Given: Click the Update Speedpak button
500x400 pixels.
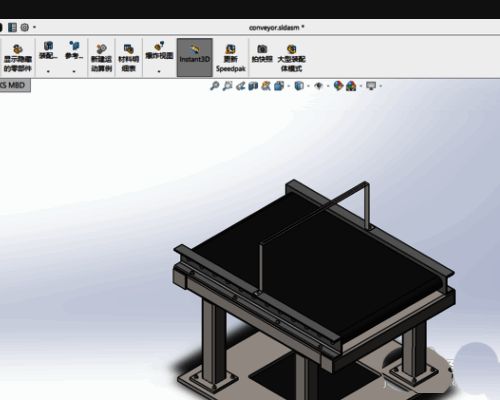Looking at the screenshot, I should pyautogui.click(x=230, y=58).
